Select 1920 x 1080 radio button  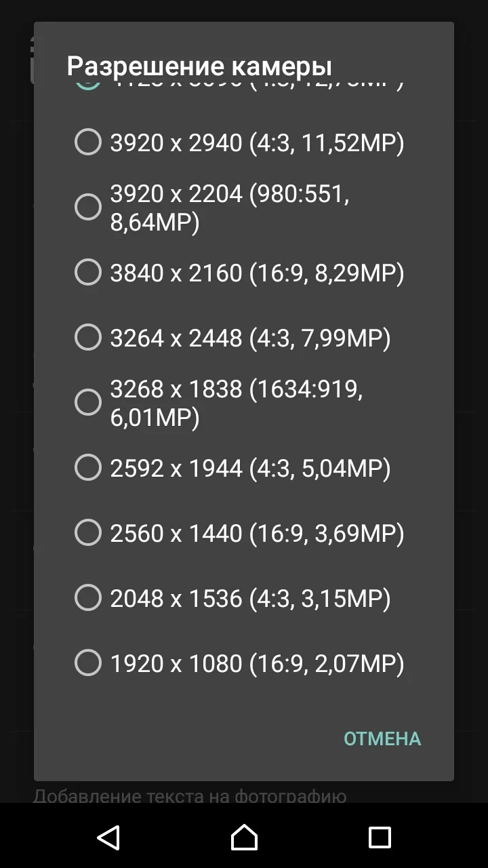pos(88,663)
